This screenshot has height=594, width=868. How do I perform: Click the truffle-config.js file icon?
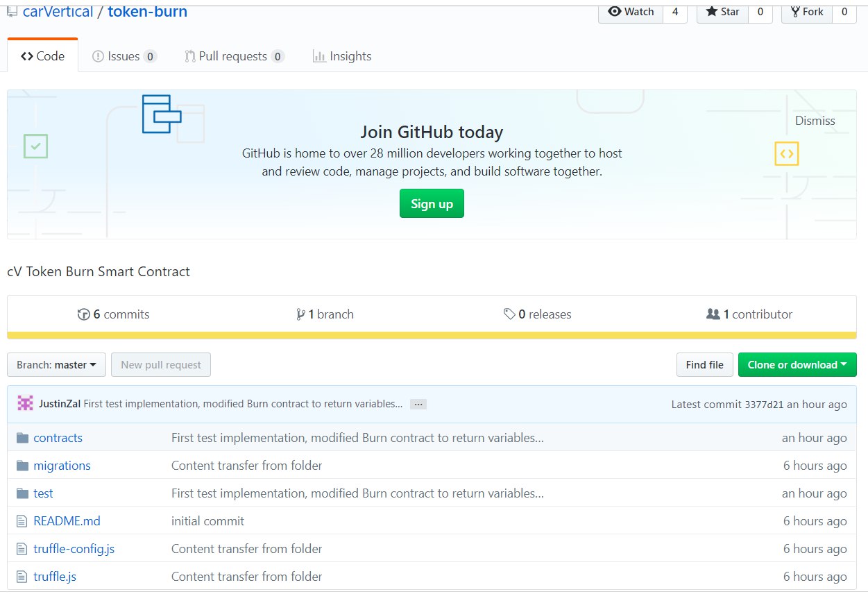click(22, 549)
